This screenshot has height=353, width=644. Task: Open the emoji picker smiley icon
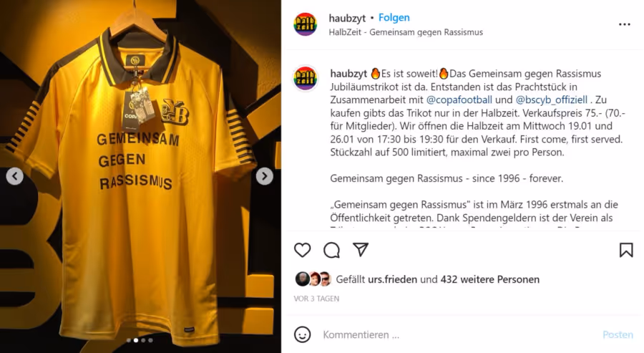(x=302, y=334)
